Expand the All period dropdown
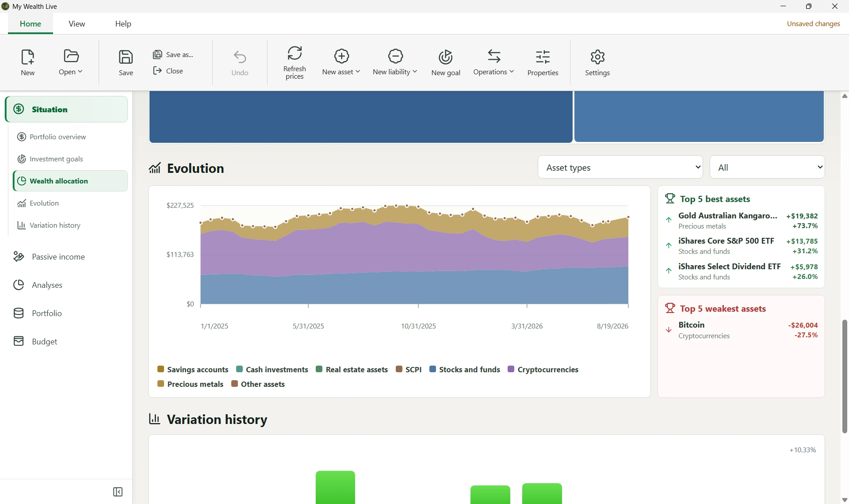The image size is (849, 504). click(x=768, y=167)
